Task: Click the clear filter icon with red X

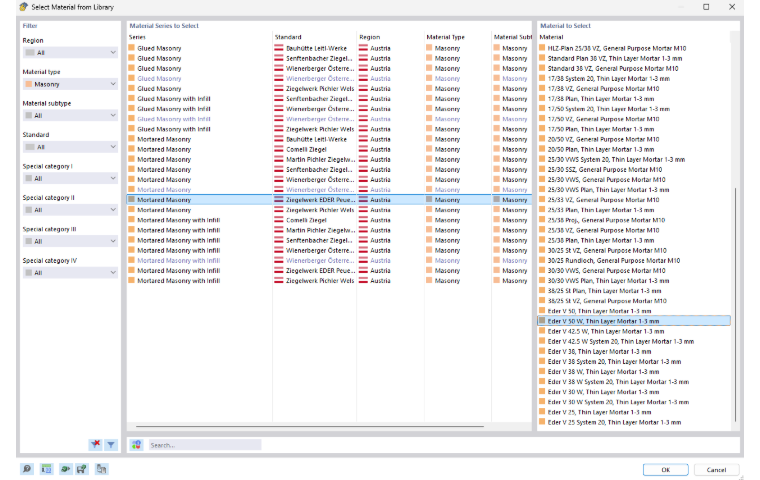Action: pos(96,444)
